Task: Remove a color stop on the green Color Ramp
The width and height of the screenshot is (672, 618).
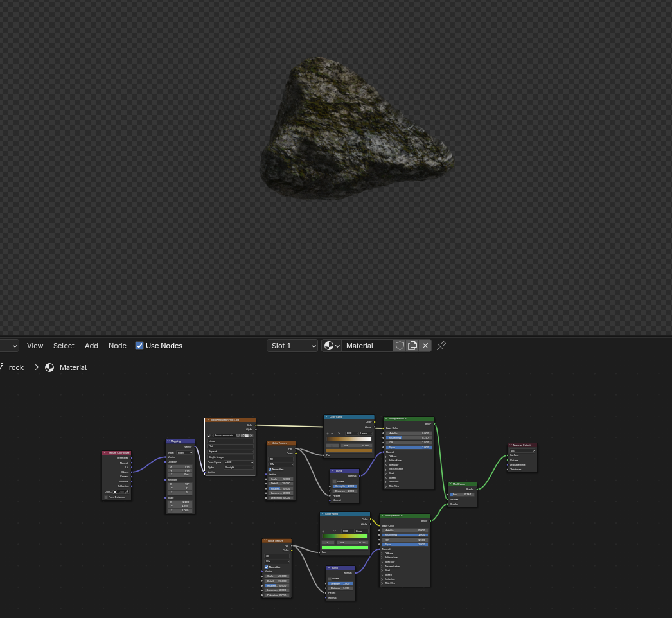Action: pyautogui.click(x=328, y=531)
